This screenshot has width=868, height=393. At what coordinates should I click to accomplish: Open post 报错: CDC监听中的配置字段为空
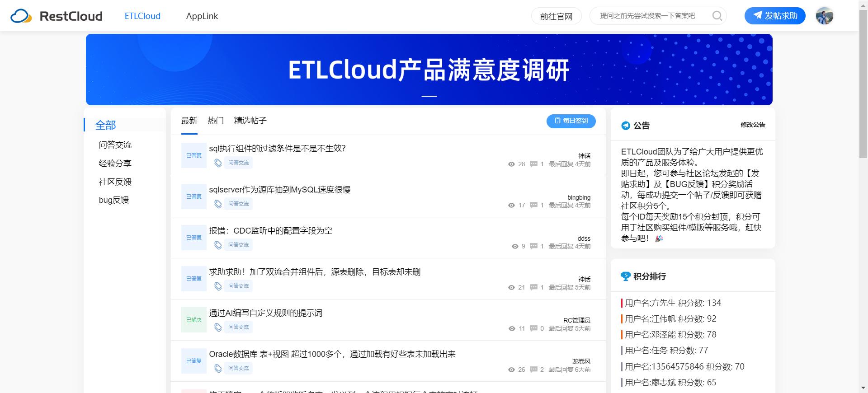point(270,231)
